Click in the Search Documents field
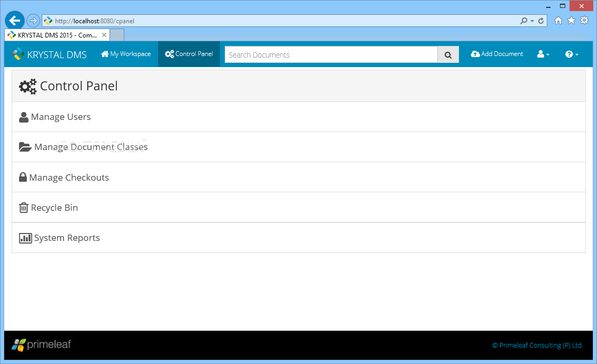The width and height of the screenshot is (597, 364). (331, 54)
